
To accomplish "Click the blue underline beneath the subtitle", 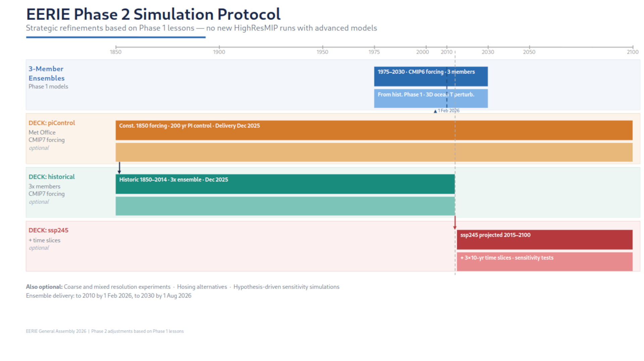I will click(116, 38).
